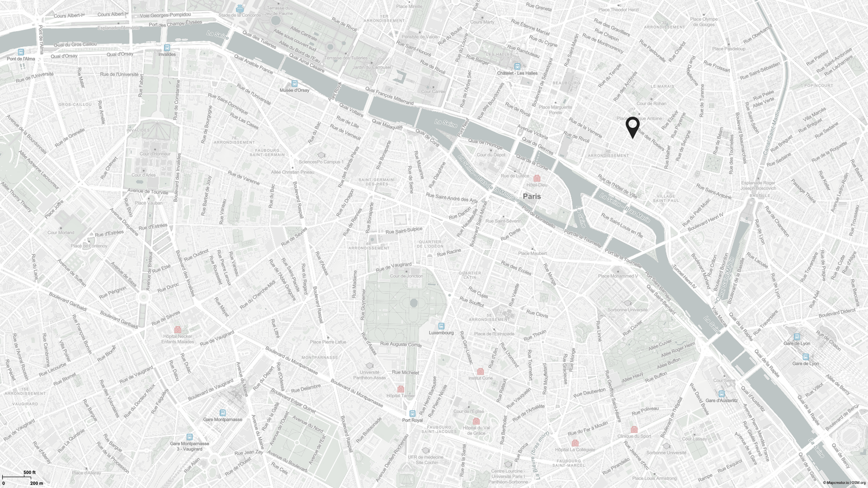
Task: Click the Montparnasse 3 - Vaugirard station icon
Action: coord(189,437)
